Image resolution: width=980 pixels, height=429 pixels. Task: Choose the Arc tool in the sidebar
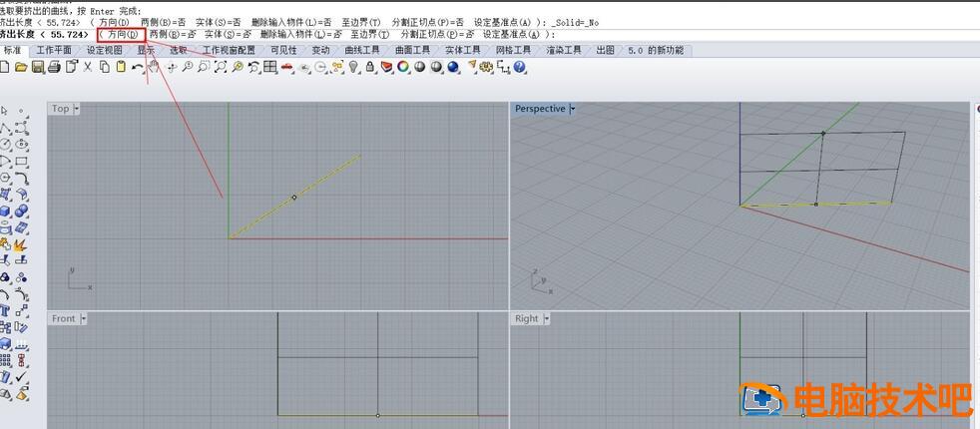coord(5,161)
